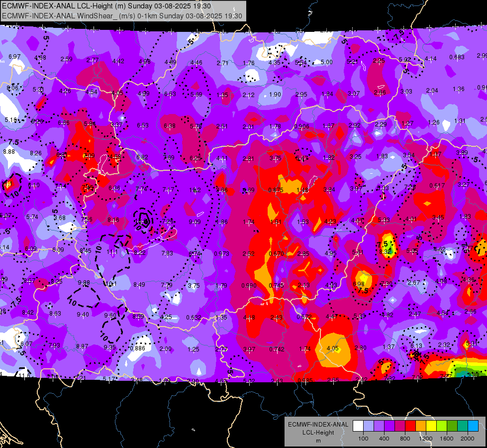Viewport: 487px width, 448px height.
Task: Click the wind shear value 0.906
Action: coord(301,126)
